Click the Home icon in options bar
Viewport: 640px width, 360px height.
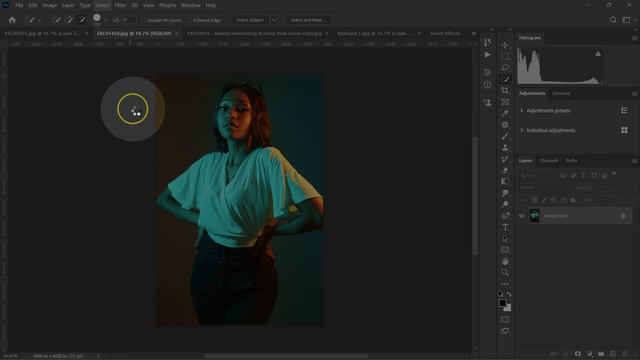click(x=12, y=20)
